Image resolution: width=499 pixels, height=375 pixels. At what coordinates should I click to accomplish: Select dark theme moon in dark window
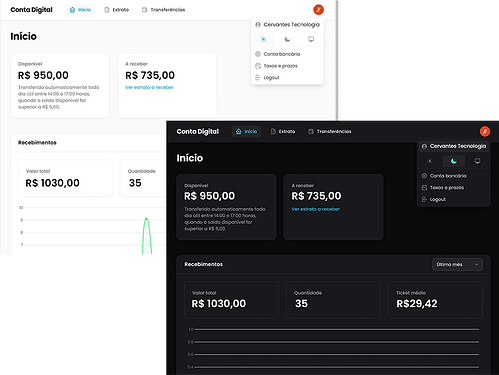click(x=454, y=161)
